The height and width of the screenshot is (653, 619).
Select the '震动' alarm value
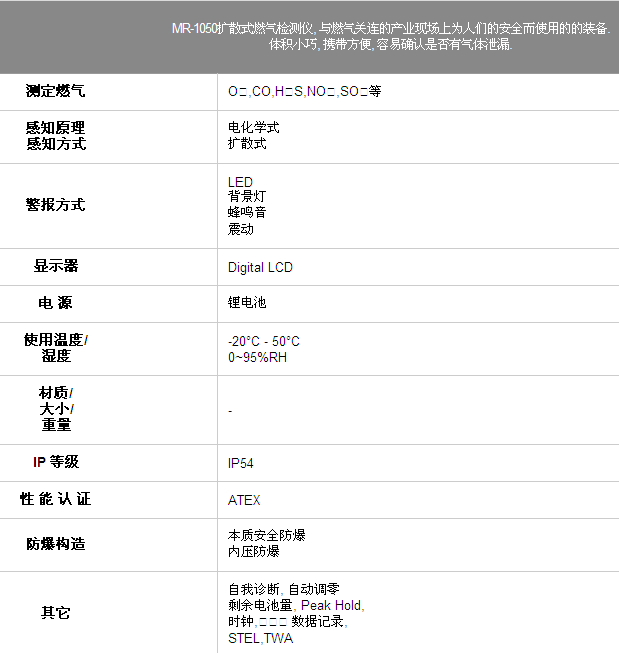point(241,229)
